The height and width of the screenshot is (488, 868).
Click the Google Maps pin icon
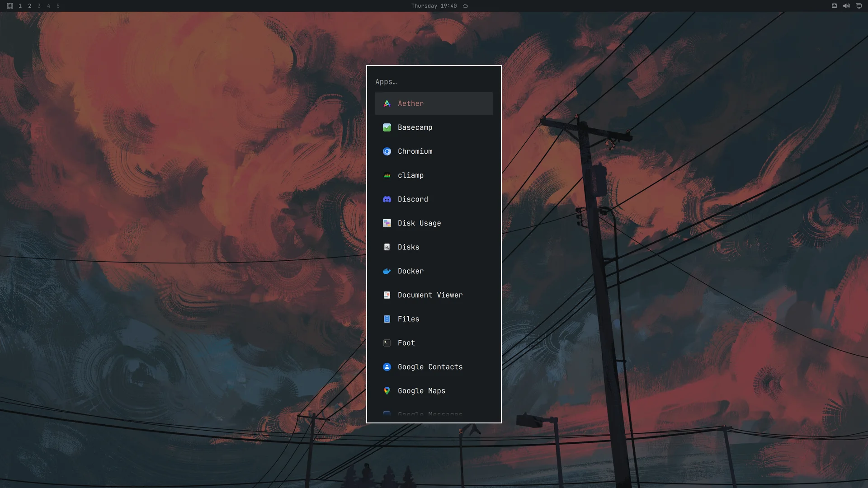[387, 391]
